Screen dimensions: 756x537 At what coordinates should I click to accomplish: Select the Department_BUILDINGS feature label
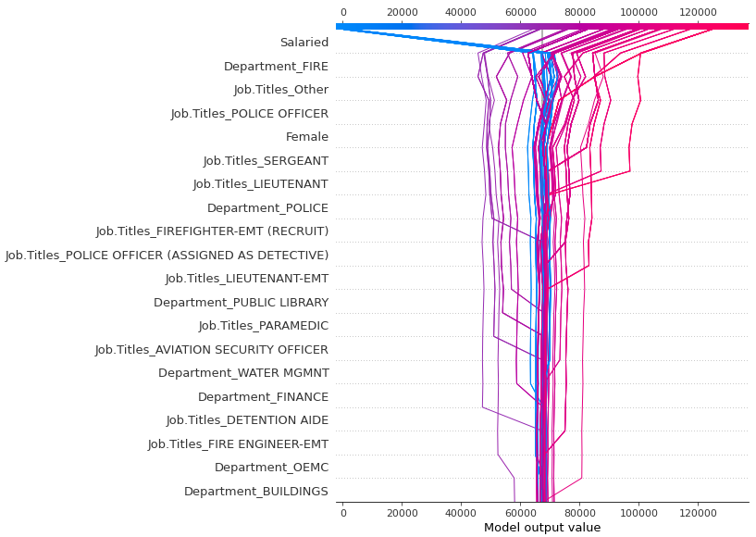[255, 492]
